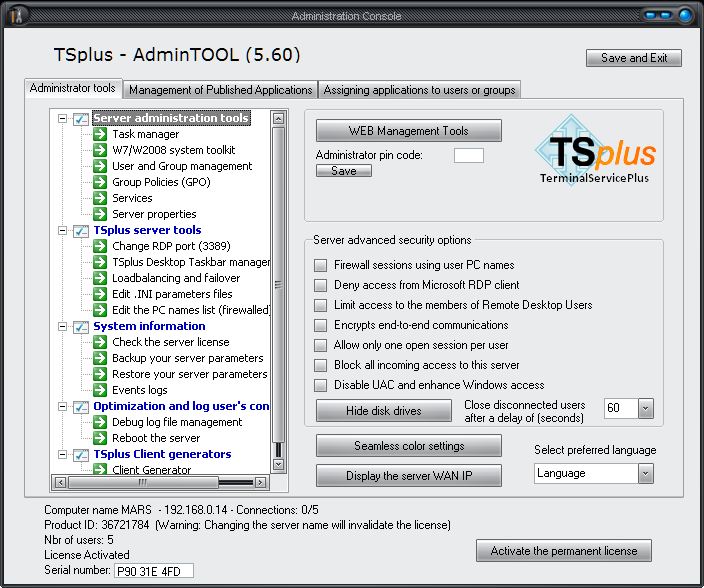Click green arrow icon beside Task manager
Screen dimensions: 704x588
tap(100, 134)
